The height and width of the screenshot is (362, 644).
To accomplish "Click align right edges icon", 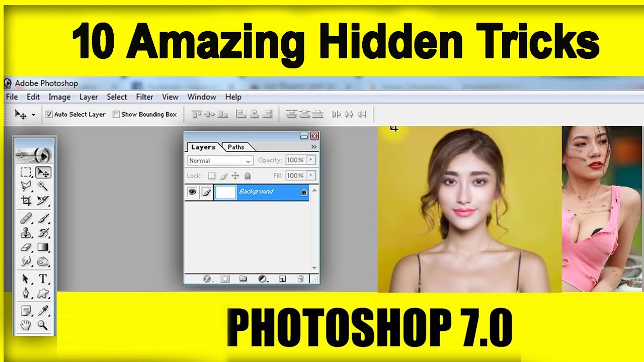I will pos(268,114).
